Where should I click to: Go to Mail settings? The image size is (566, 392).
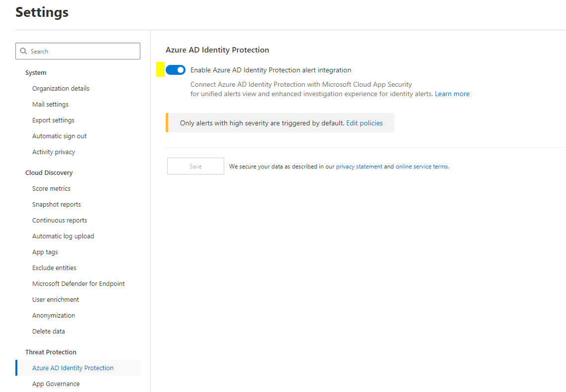(50, 104)
